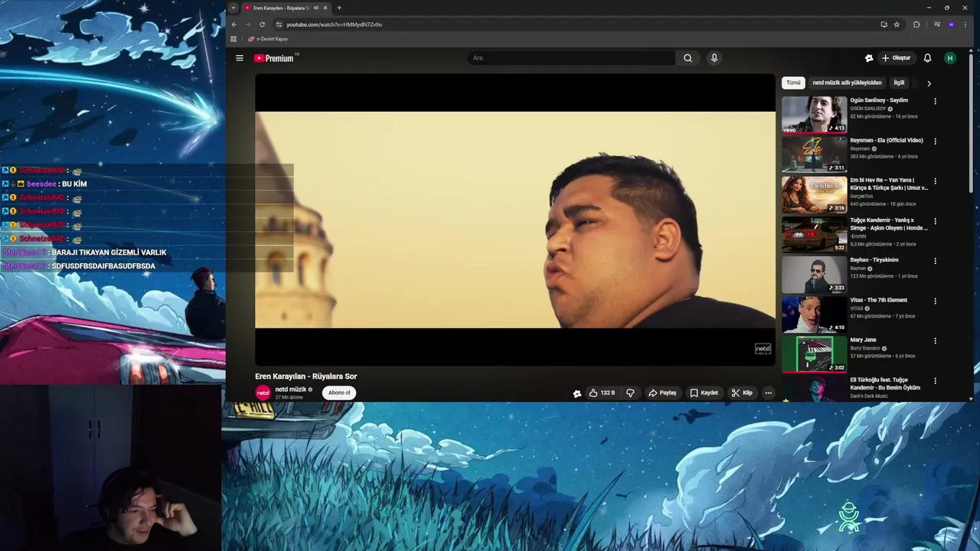
Task: Open more actions ellipsis under video
Action: click(x=769, y=393)
